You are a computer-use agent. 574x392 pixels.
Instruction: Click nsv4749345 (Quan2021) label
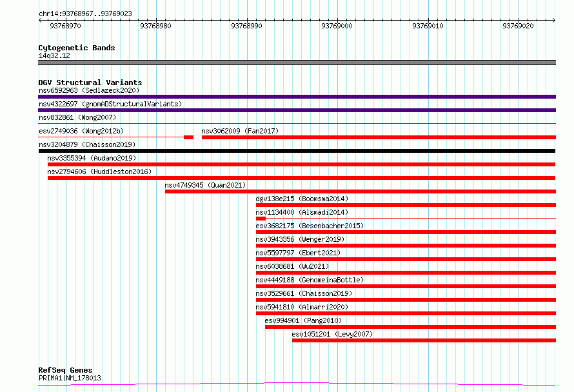pyautogui.click(x=205, y=185)
